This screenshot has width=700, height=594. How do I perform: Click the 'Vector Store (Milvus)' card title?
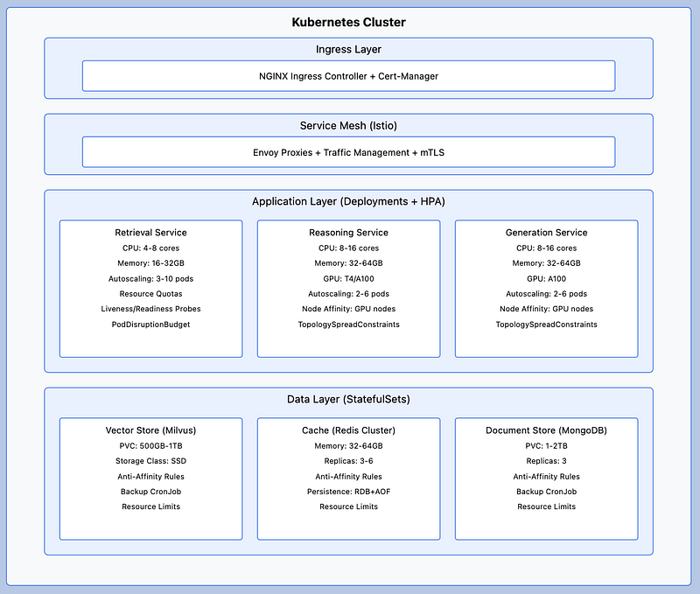coord(150,430)
